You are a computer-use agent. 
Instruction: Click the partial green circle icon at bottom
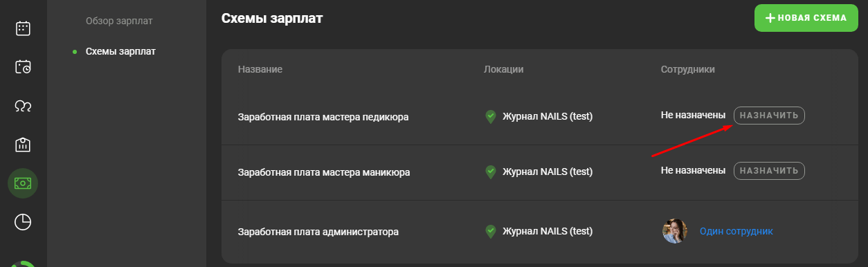[24, 263]
